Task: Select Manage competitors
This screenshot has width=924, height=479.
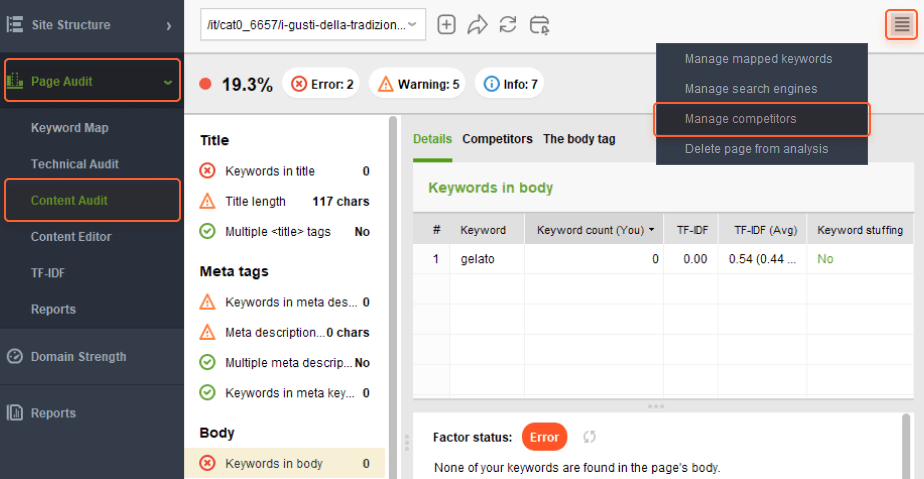Action: (761, 119)
